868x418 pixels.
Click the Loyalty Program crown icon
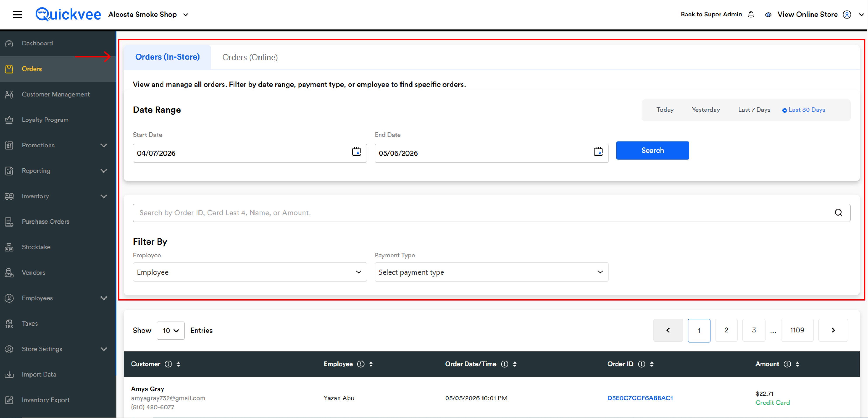point(9,120)
